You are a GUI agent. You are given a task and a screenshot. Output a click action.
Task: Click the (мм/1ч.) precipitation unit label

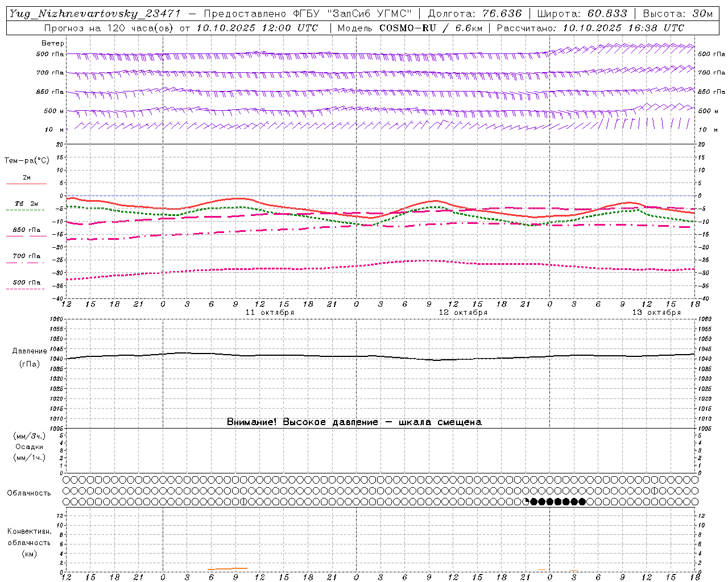[29, 458]
